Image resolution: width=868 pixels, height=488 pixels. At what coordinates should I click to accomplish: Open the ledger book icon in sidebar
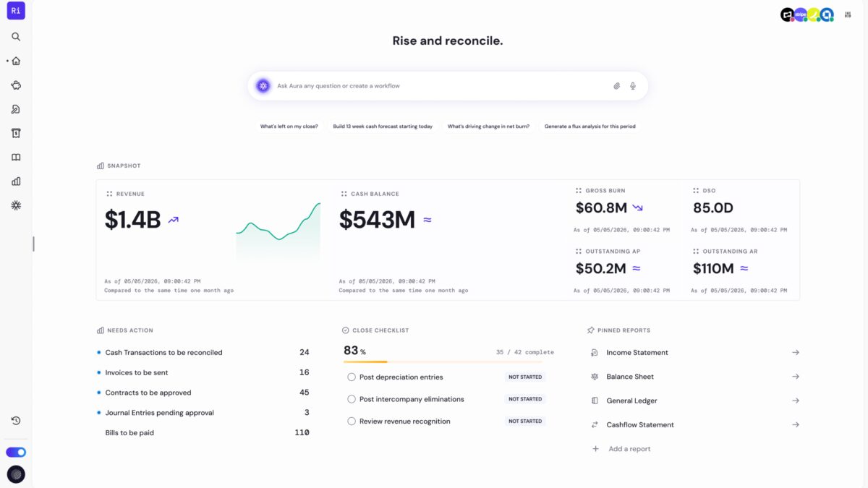coord(16,157)
